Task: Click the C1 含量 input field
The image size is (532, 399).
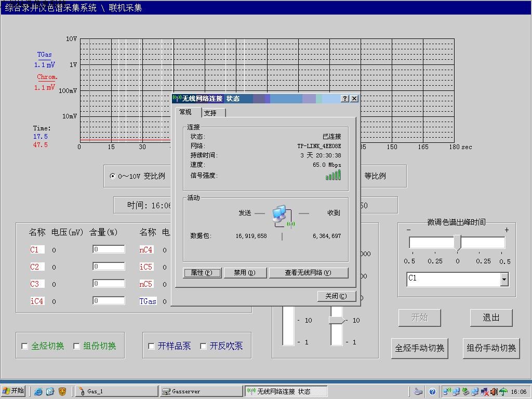Action: coord(109,249)
